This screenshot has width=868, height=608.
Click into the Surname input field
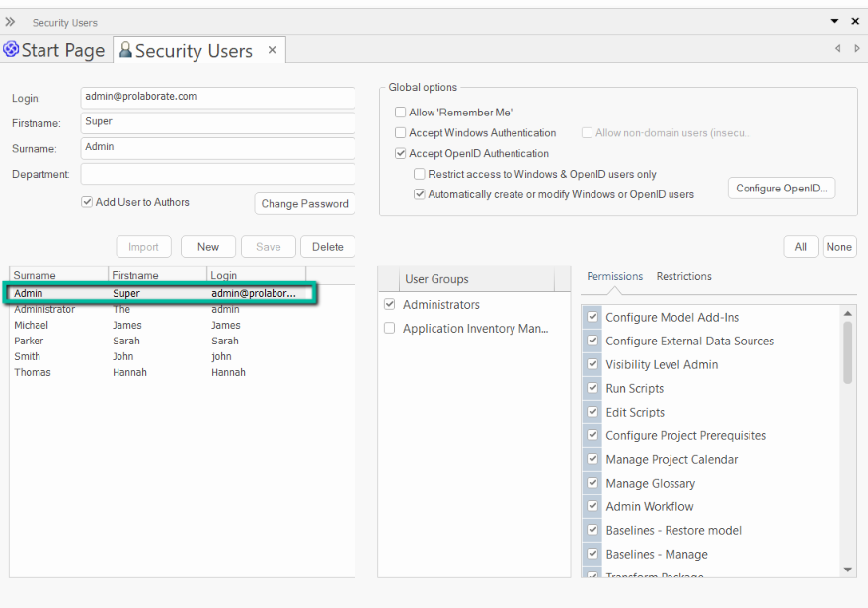217,148
